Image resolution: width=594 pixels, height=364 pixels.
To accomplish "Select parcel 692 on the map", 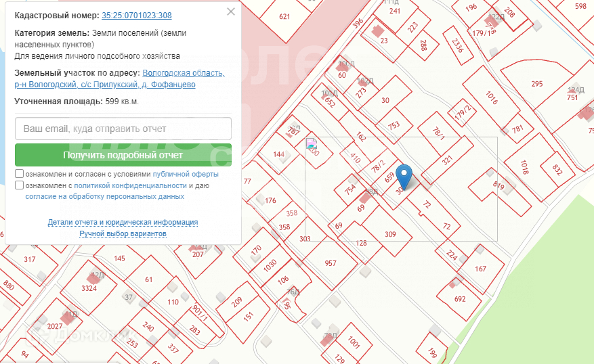I will coord(460,299).
